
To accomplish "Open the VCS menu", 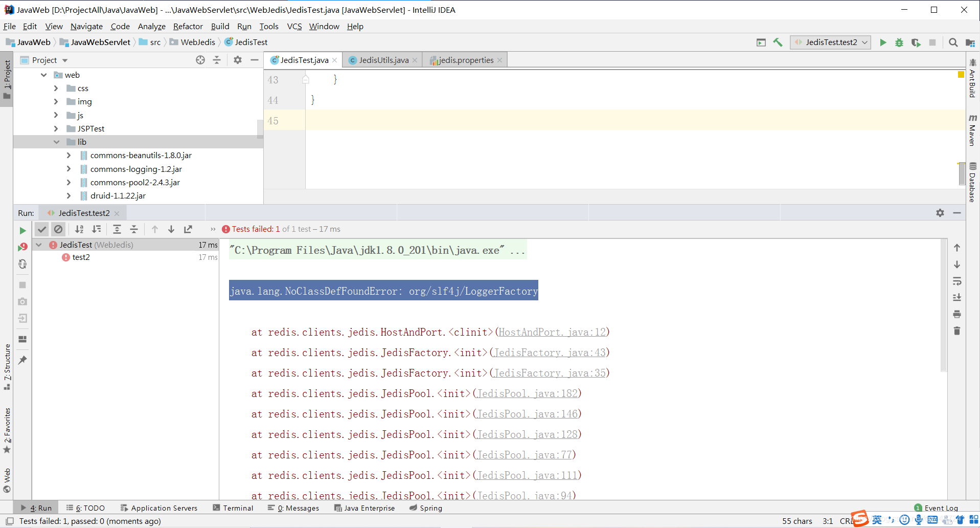I will (x=294, y=27).
